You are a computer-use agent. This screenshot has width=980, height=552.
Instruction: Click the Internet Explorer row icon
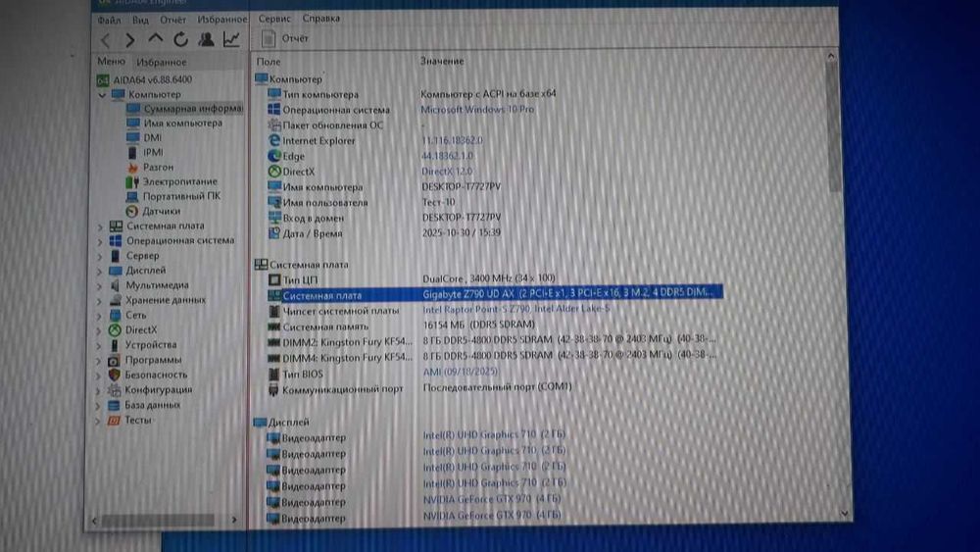click(x=273, y=140)
